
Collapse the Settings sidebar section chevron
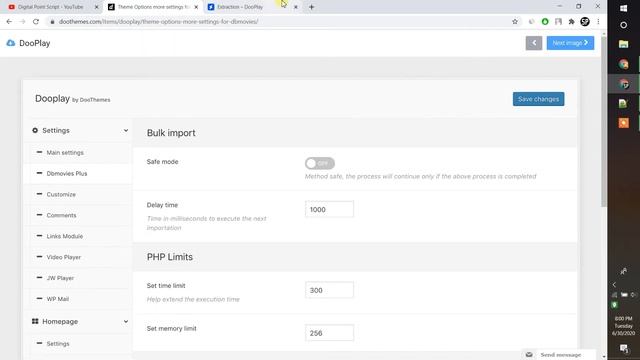(x=126, y=131)
